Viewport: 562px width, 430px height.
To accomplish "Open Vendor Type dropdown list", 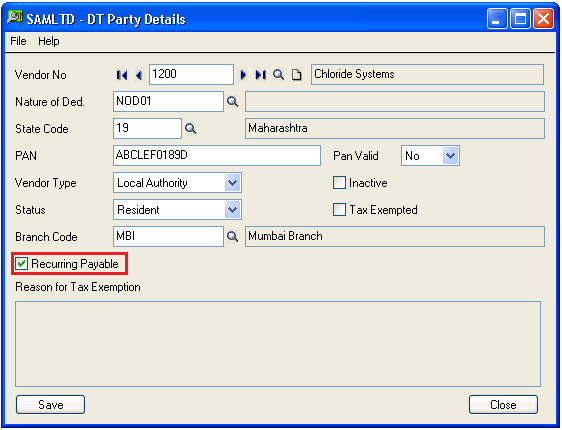I will pyautogui.click(x=233, y=183).
